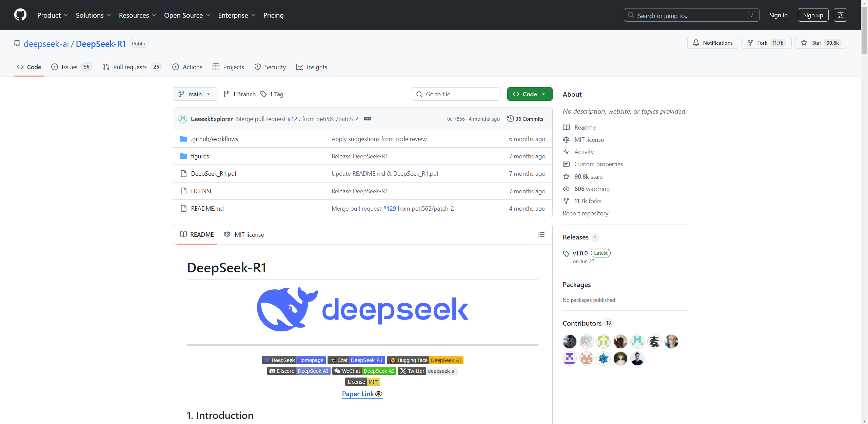Fork the repository button
Image resolution: width=868 pixels, height=424 pixels.
(766, 43)
